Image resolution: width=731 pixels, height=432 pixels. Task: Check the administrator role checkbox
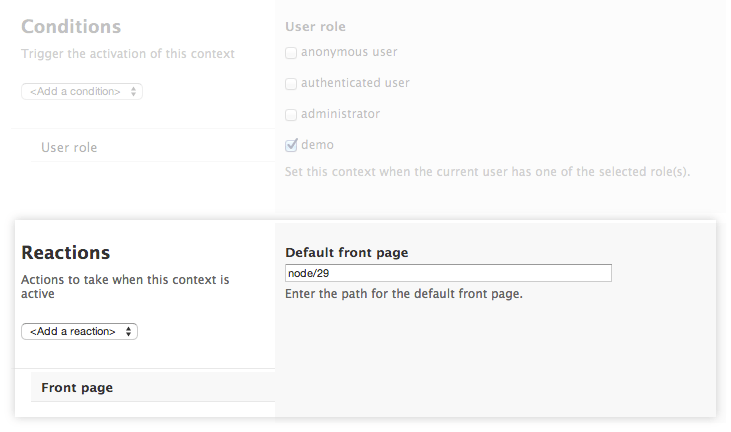coord(291,114)
